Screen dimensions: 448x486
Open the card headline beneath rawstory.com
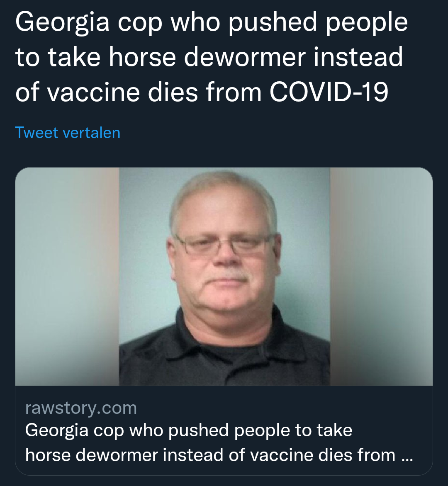coord(219,442)
